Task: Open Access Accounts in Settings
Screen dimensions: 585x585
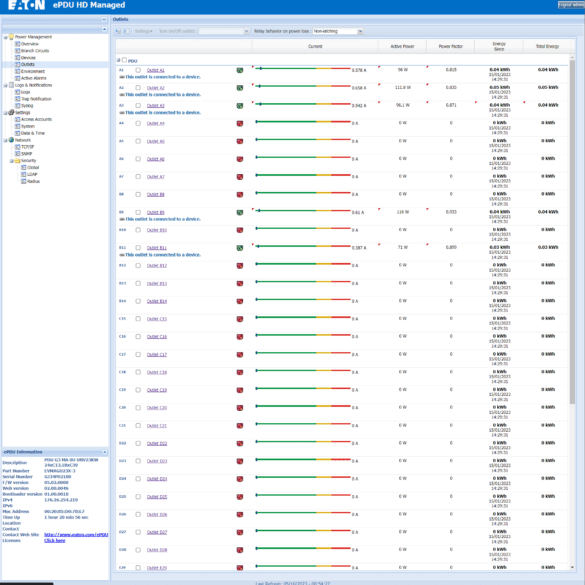Action: click(x=36, y=119)
